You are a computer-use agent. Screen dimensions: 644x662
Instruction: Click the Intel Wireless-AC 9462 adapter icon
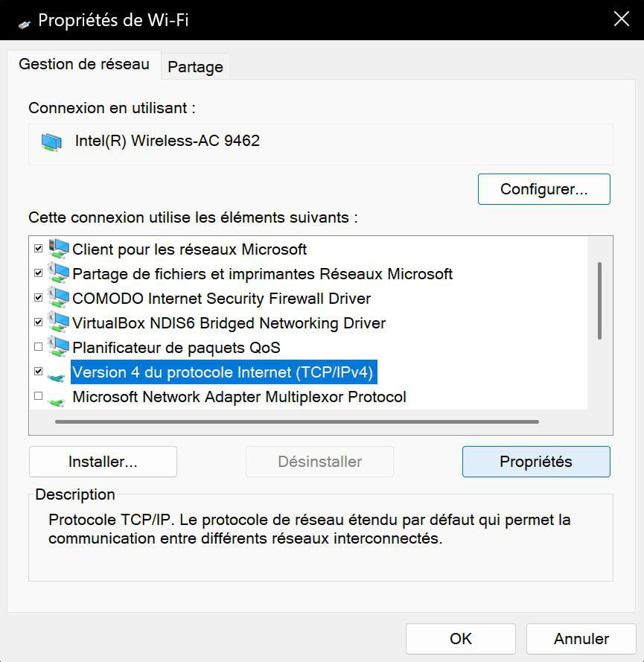coord(51,141)
